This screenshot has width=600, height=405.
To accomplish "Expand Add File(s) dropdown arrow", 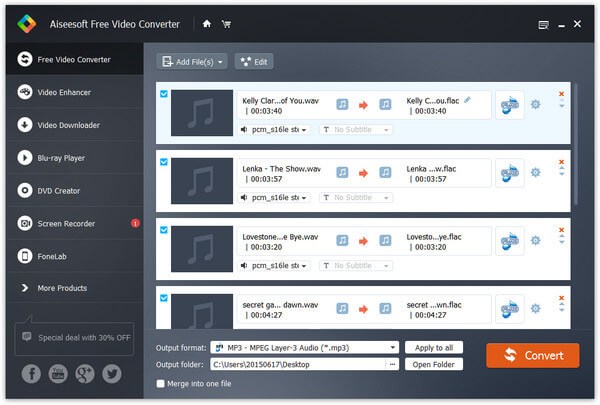I will (220, 62).
